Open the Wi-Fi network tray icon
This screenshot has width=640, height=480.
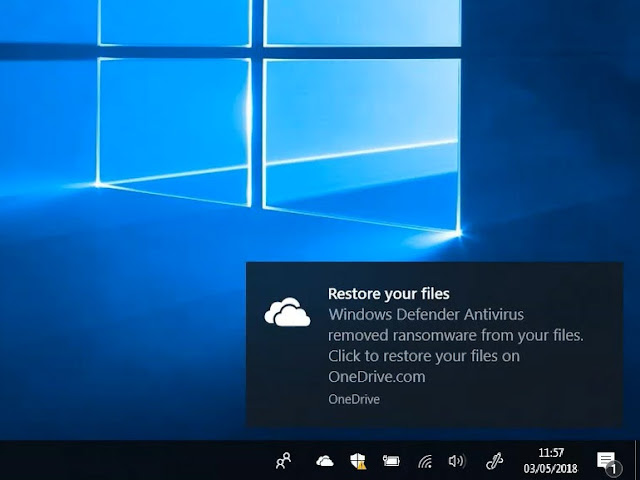tap(425, 461)
